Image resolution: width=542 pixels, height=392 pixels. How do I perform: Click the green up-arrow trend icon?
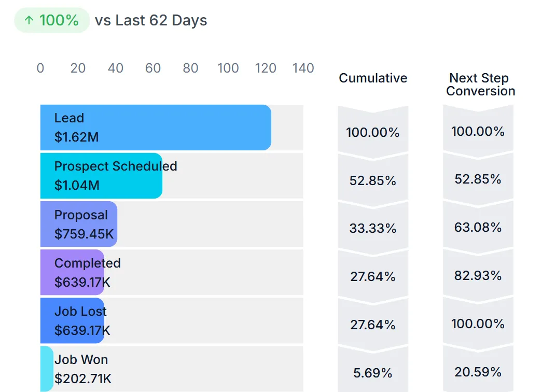[x=29, y=20]
